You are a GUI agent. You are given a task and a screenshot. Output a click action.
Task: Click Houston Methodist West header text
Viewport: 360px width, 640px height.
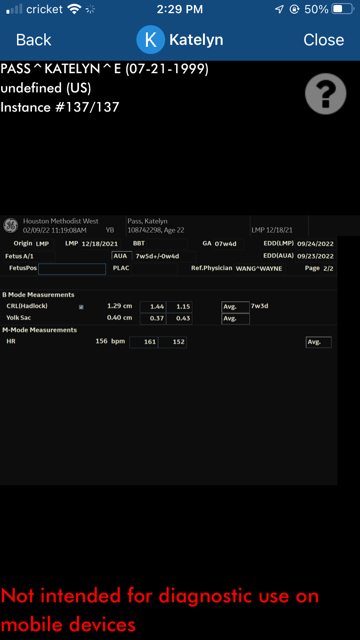point(60,221)
